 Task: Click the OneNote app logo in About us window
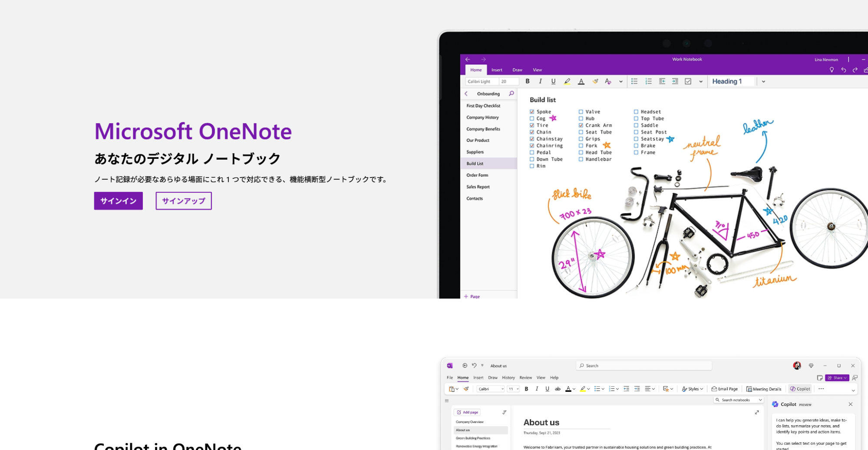(x=450, y=365)
